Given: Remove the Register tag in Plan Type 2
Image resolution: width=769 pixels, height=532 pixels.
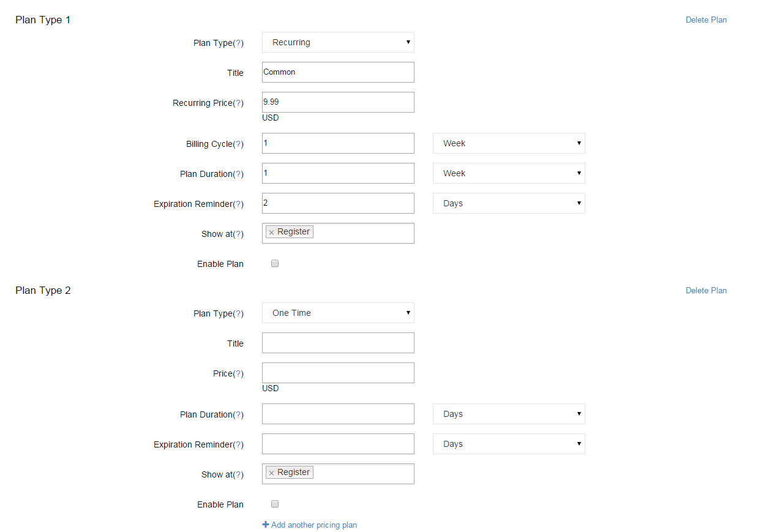Looking at the screenshot, I should (271, 473).
